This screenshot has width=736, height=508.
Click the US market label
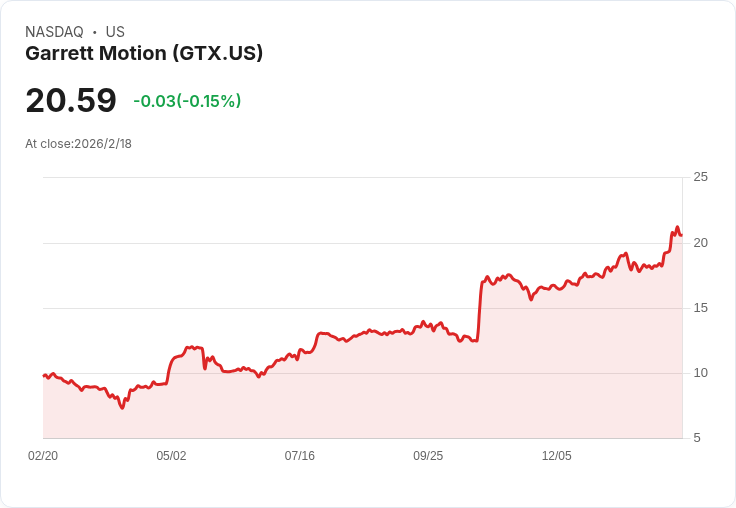tap(115, 32)
